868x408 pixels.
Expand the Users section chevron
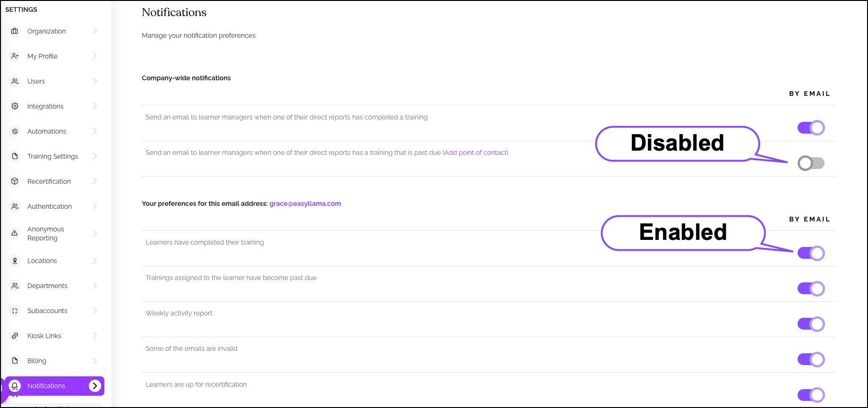95,81
